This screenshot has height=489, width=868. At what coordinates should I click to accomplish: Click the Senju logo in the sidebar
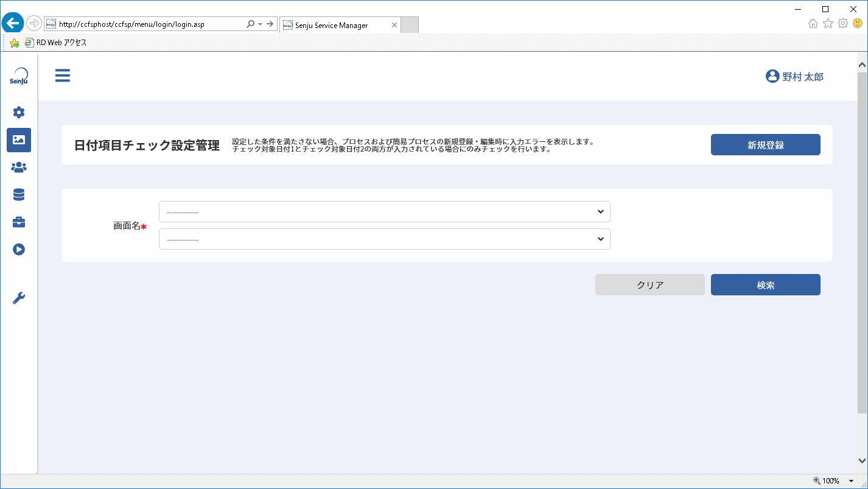tap(19, 77)
